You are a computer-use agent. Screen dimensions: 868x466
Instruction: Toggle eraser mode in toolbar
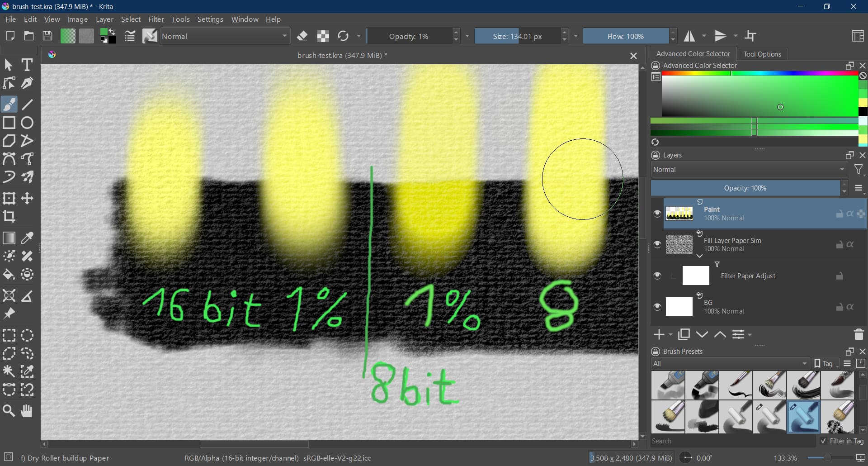302,36
